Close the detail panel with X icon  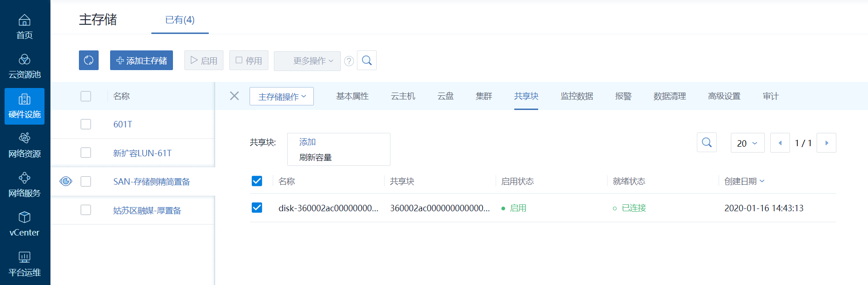234,96
